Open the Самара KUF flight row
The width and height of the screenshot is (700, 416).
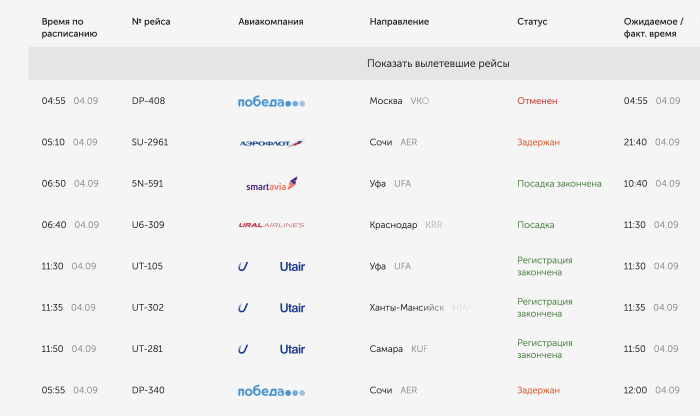tap(364, 349)
